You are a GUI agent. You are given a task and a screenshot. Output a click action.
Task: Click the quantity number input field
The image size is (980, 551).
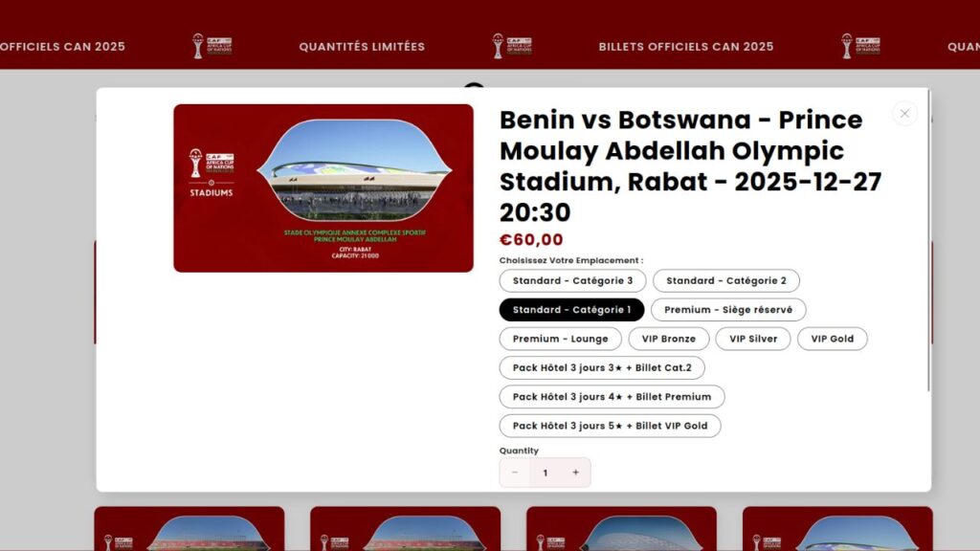[546, 473]
